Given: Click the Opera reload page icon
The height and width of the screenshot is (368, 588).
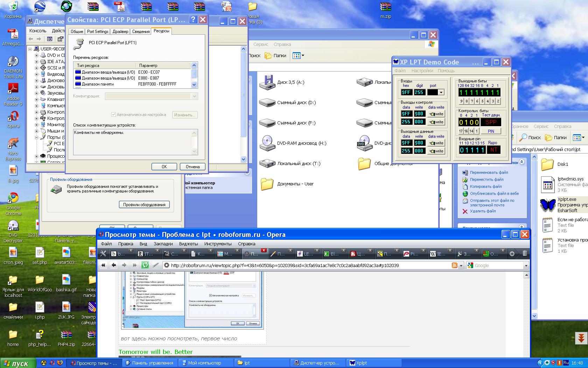Looking at the screenshot, I should tap(145, 265).
